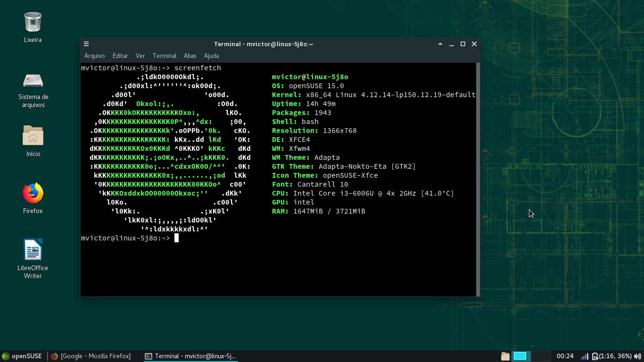Roll up terminal window with arrow button

coord(440,44)
